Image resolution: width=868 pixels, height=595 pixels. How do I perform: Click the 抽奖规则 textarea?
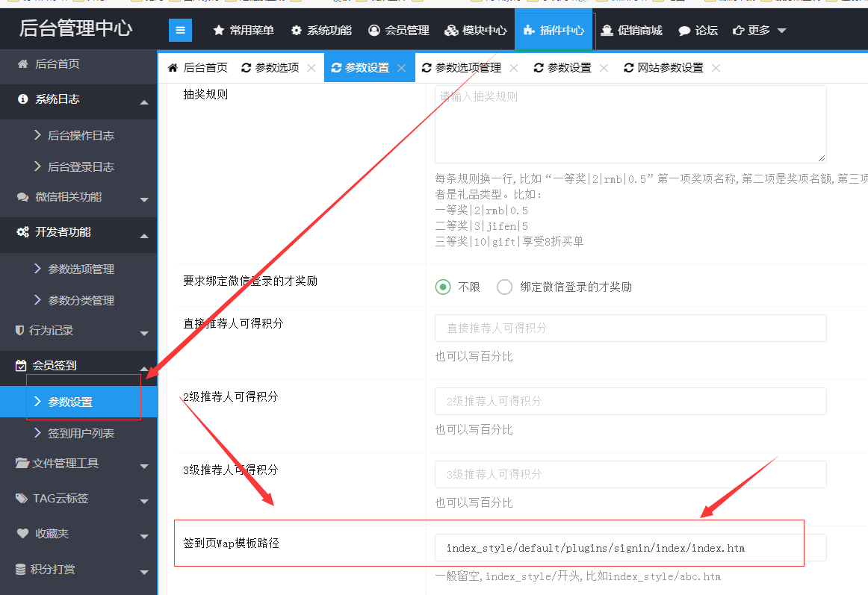pos(630,124)
